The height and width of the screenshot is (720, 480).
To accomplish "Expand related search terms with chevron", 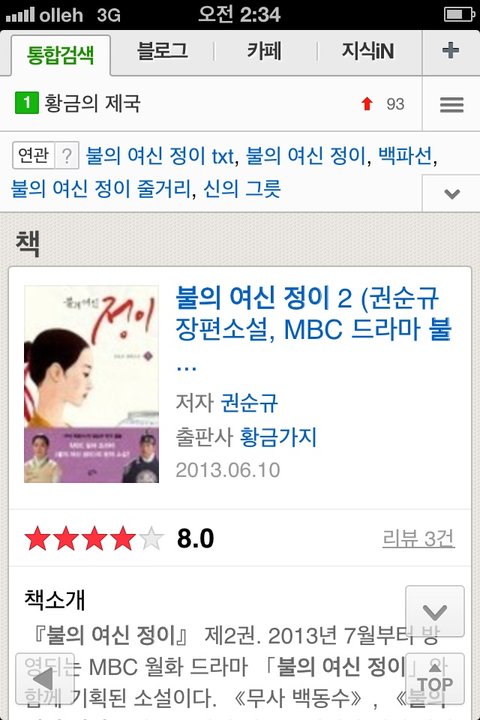I will 452,194.
